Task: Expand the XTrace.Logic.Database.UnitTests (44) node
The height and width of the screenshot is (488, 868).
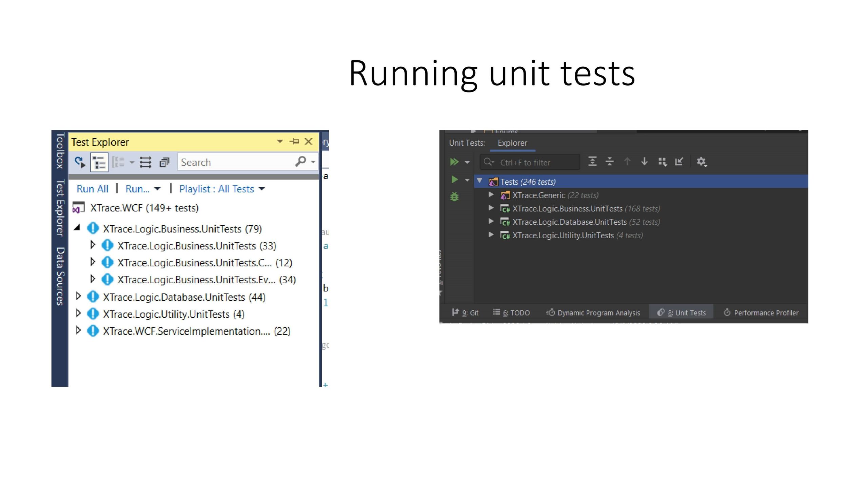Action: click(78, 297)
